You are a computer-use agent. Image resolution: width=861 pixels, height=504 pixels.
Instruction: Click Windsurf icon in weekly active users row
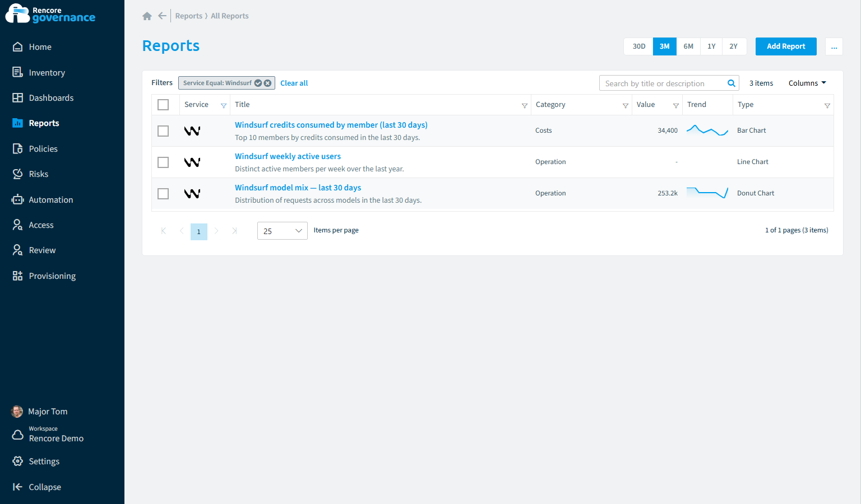(192, 162)
